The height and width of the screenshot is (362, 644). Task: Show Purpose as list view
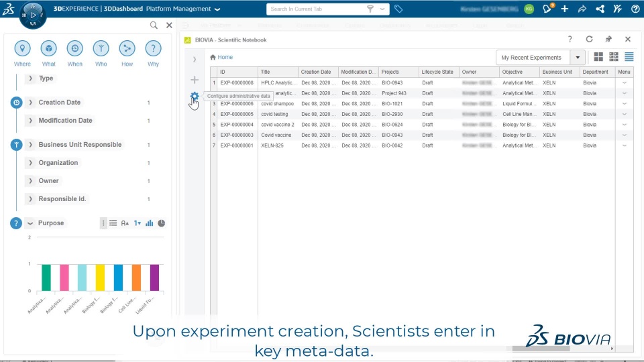(113, 223)
